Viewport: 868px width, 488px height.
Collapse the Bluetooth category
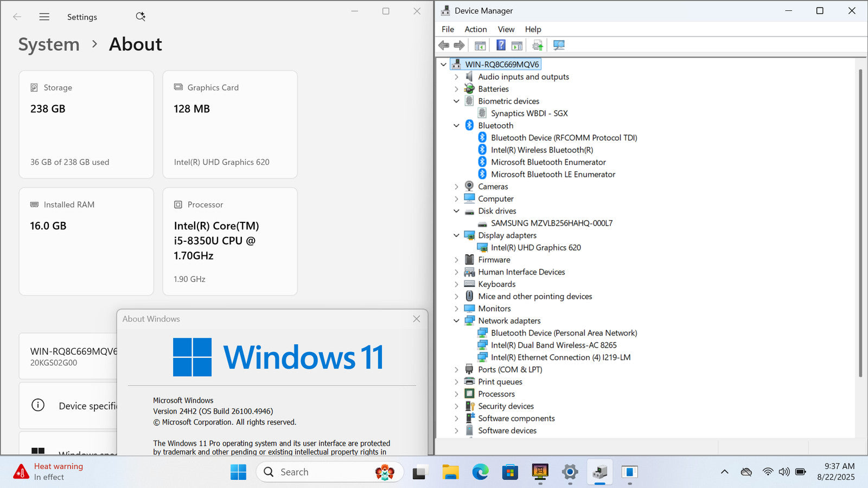click(456, 126)
